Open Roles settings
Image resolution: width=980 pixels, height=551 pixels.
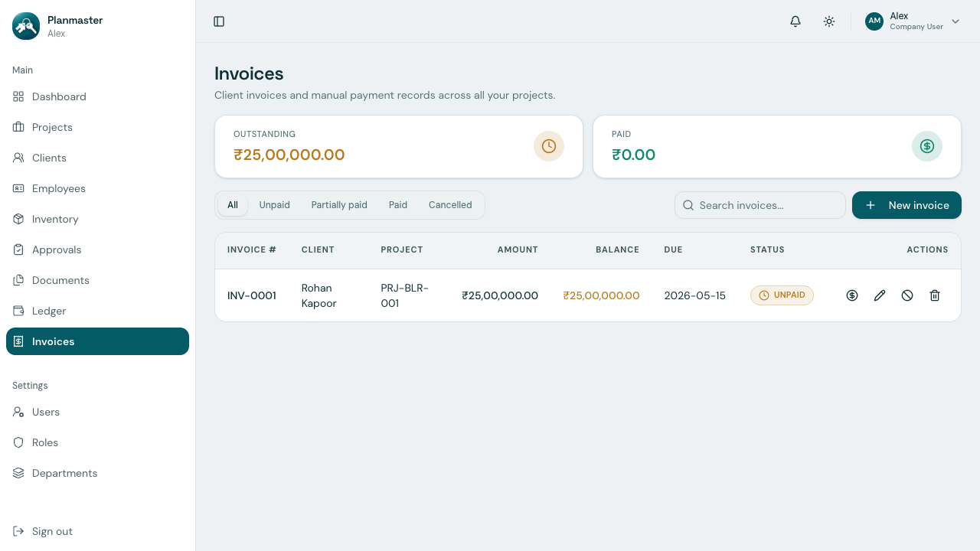pyautogui.click(x=97, y=442)
